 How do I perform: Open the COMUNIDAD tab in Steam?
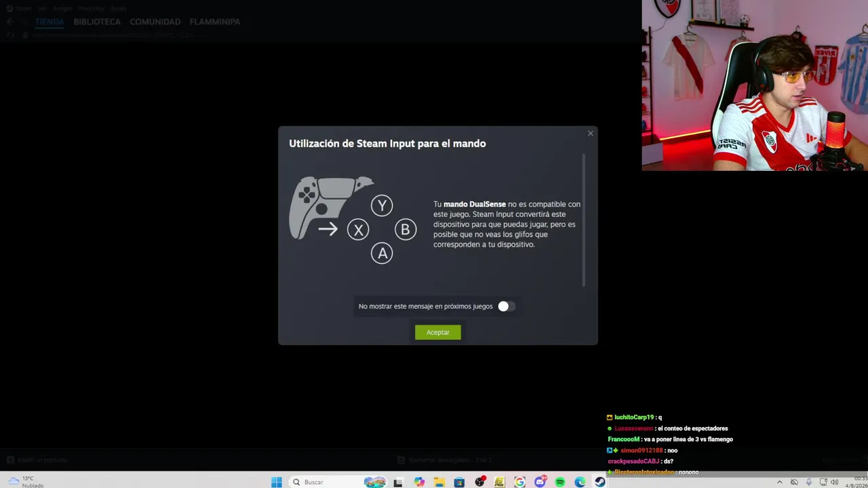(x=155, y=22)
